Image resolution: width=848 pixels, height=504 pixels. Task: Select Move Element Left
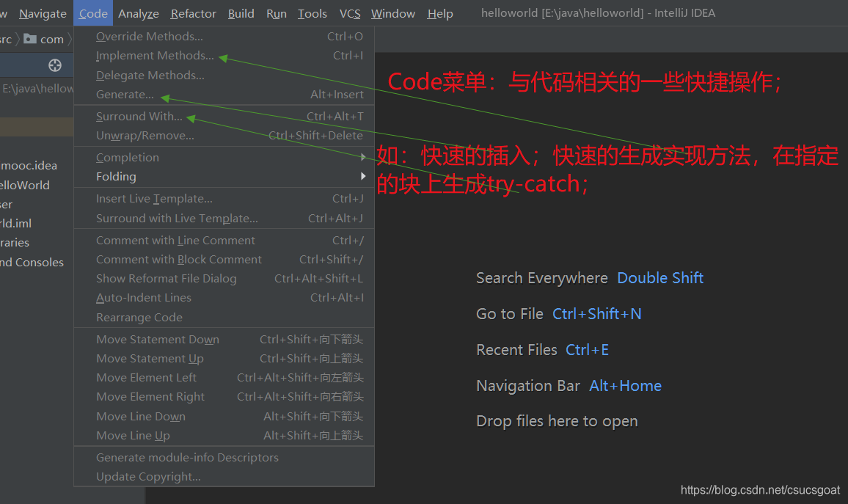[x=224, y=378]
